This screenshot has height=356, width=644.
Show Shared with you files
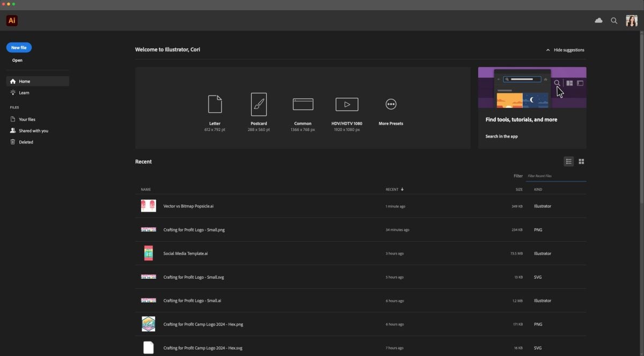click(x=29, y=131)
